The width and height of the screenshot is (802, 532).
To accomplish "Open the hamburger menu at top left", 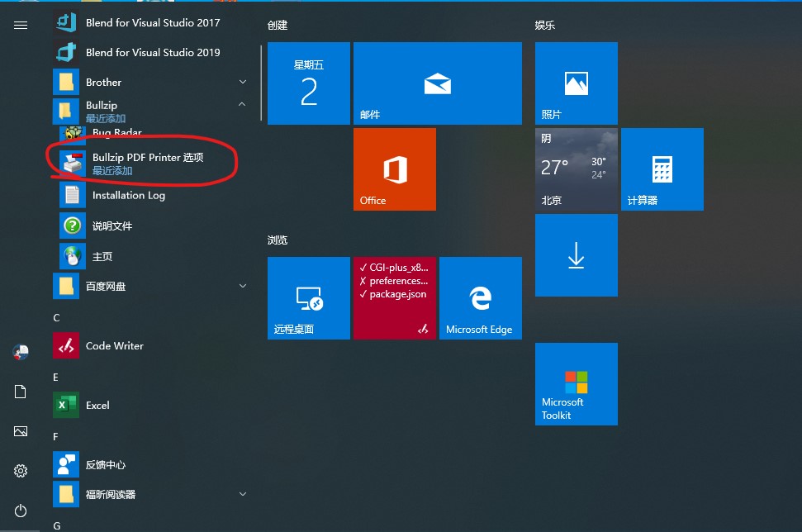I will click(x=21, y=25).
